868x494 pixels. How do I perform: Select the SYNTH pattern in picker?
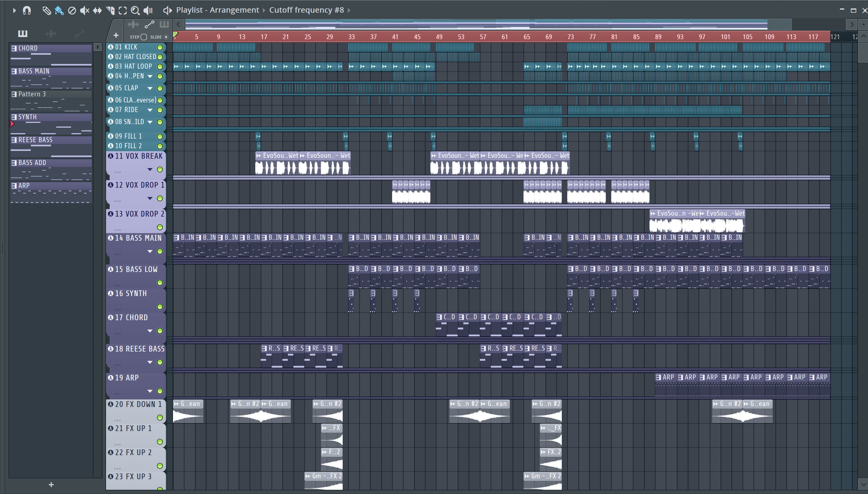pyautogui.click(x=51, y=123)
